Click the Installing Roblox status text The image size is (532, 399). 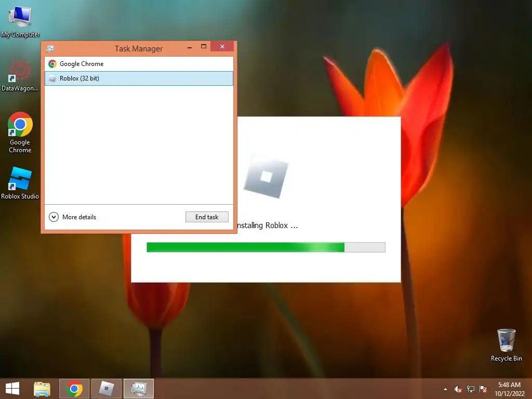pyautogui.click(x=267, y=225)
